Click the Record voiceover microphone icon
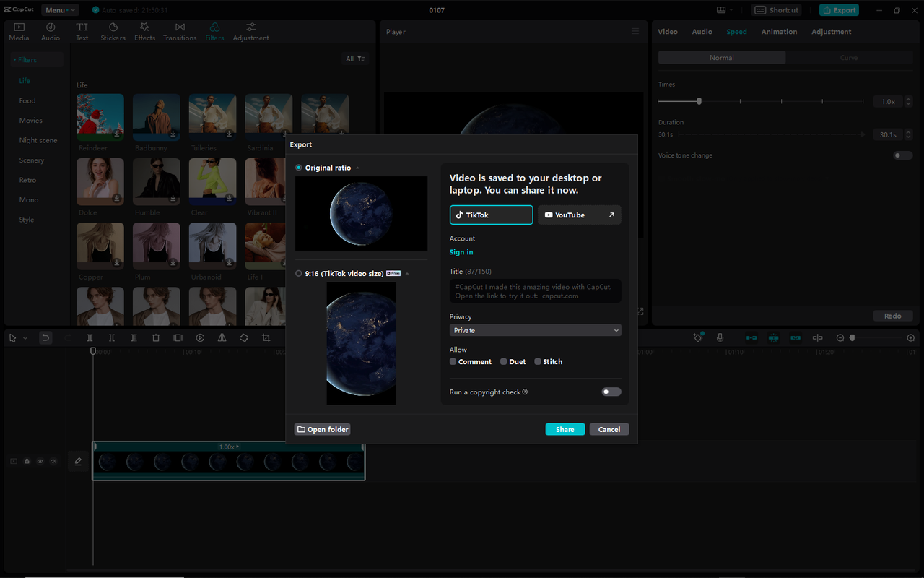Viewport: 924px width, 578px height. point(720,337)
